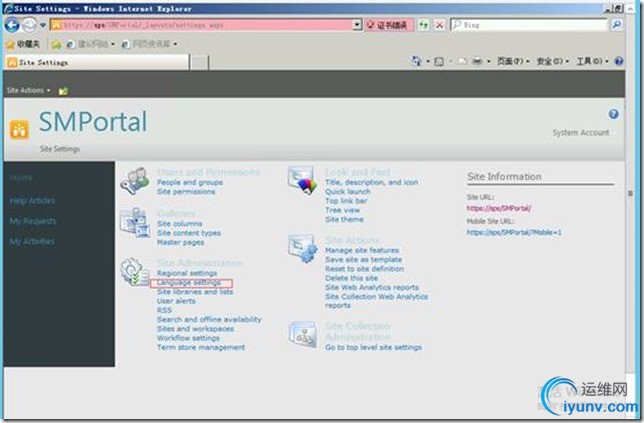Open the System Account user menu
This screenshot has height=423, width=644.
[x=581, y=133]
